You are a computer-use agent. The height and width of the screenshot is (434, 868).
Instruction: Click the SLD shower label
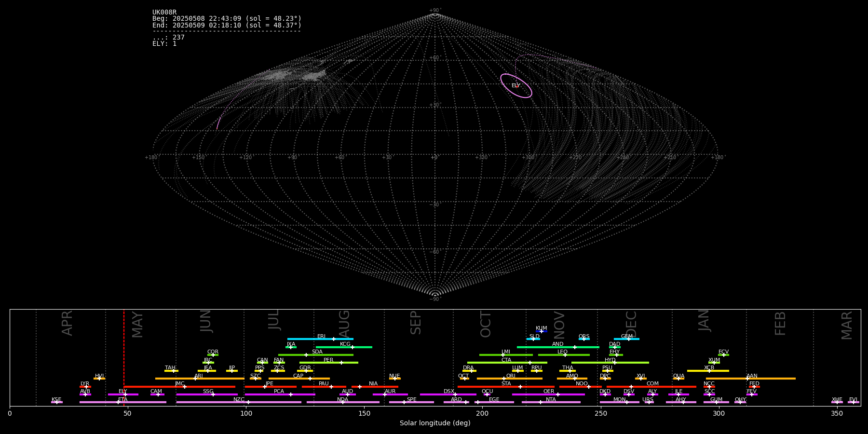click(x=534, y=337)
